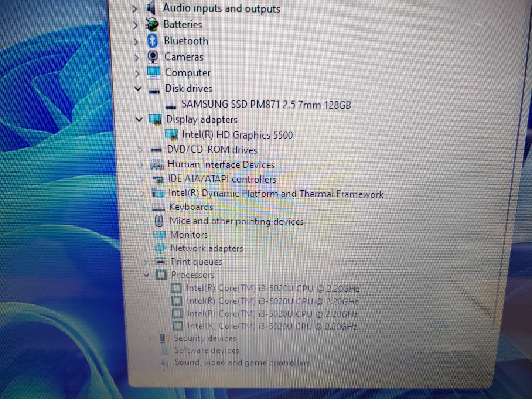Viewport: 532px width, 399px height.
Task: Select the SAMSUNG SSD PM871 128GB entry
Action: pos(266,105)
